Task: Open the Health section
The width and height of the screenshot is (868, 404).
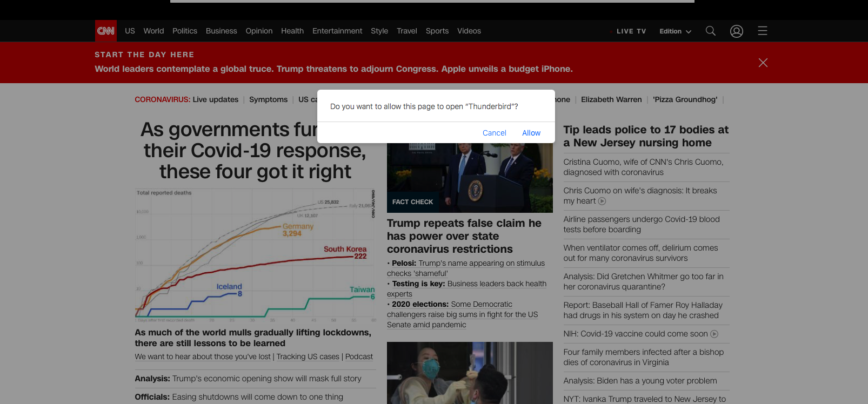Action: pyautogui.click(x=292, y=31)
